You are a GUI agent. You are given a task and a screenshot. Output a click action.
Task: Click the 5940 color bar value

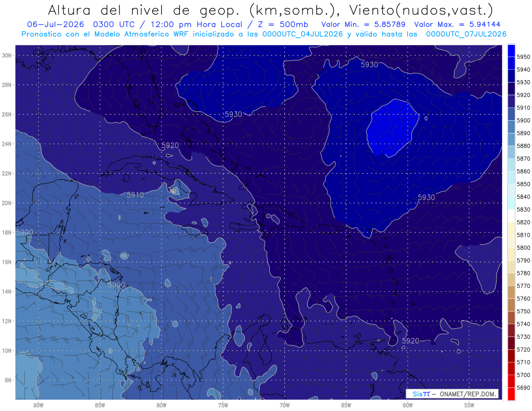click(x=524, y=70)
